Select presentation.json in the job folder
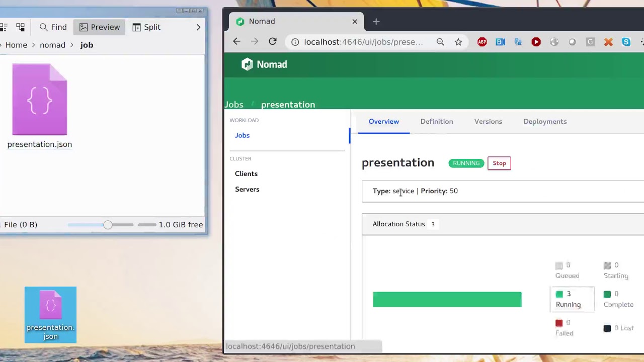The width and height of the screenshot is (644, 362). pyautogui.click(x=40, y=106)
